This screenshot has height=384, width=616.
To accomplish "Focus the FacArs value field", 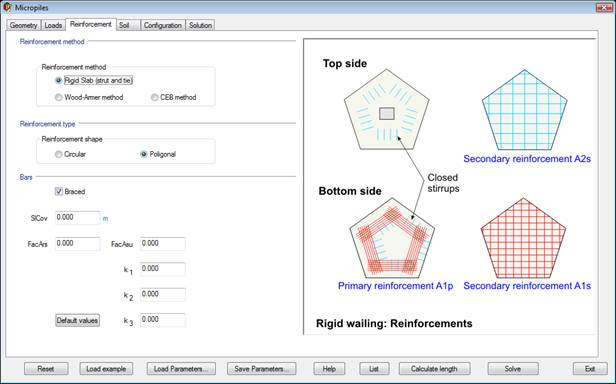I will click(77, 244).
